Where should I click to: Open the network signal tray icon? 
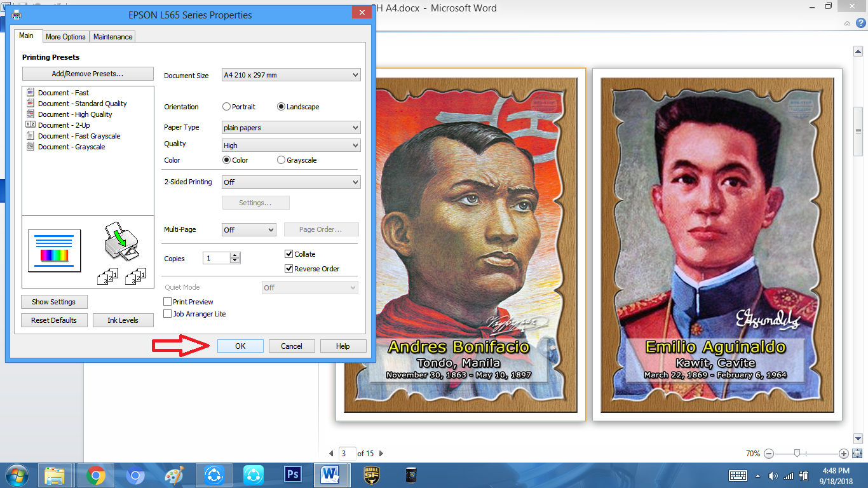pyautogui.click(x=789, y=476)
